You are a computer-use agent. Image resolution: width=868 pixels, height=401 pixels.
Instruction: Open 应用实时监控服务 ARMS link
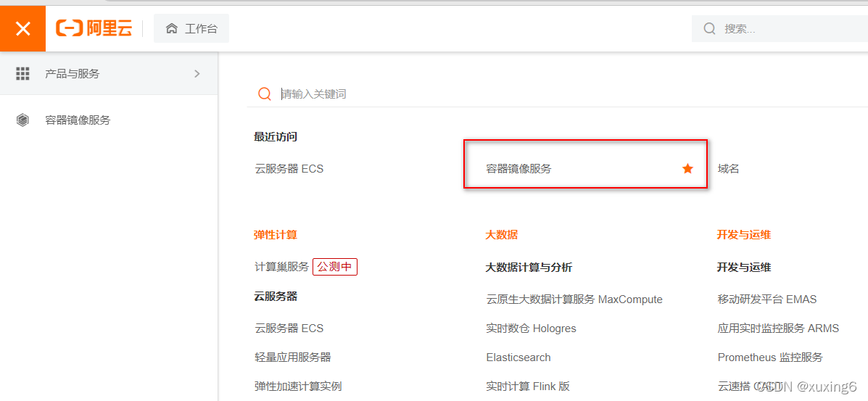point(778,328)
